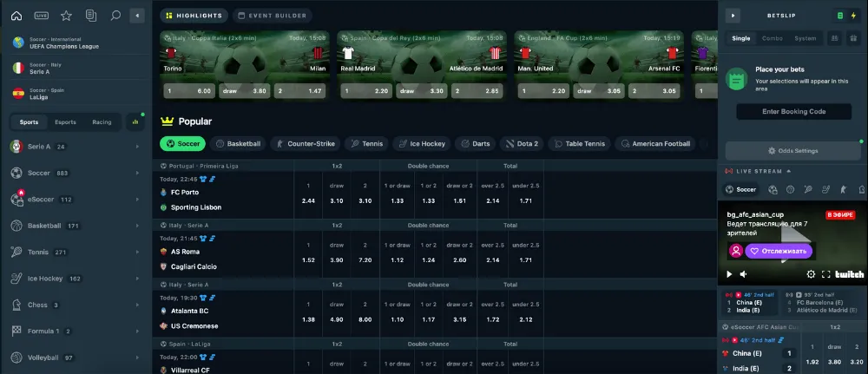Open Twitch stream settings gear
The image size is (868, 374).
811,274
